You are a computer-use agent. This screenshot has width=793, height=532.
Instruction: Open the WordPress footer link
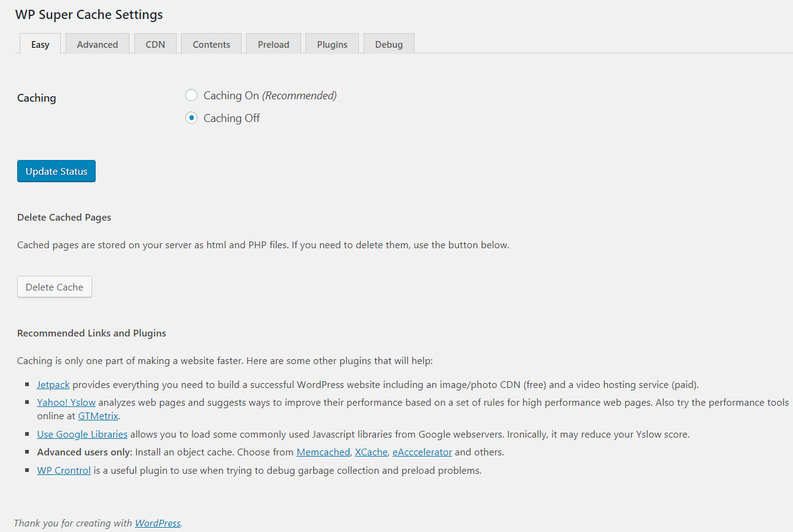[157, 523]
